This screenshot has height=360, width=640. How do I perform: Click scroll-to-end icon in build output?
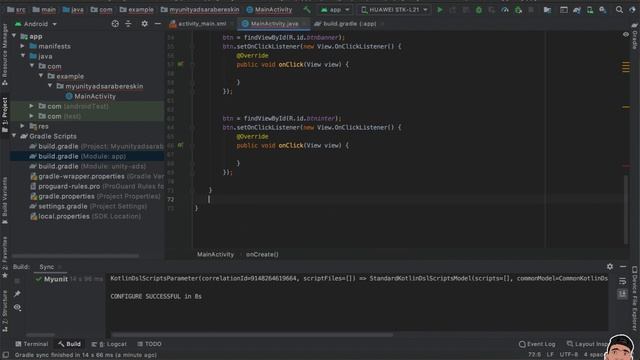click(x=622, y=294)
